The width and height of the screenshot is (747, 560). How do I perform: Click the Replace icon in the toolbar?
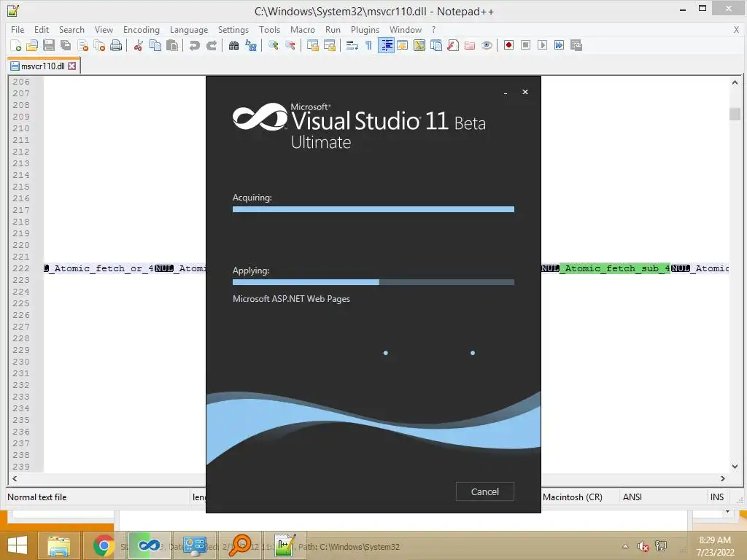click(x=251, y=45)
